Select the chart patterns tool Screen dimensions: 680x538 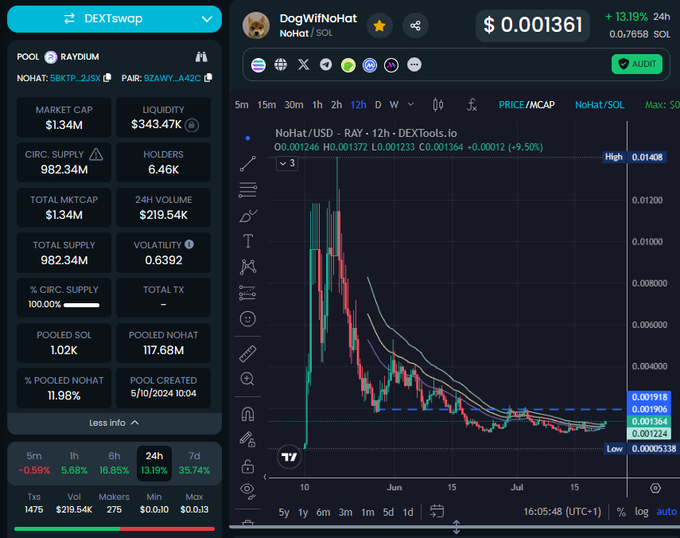[x=248, y=267]
